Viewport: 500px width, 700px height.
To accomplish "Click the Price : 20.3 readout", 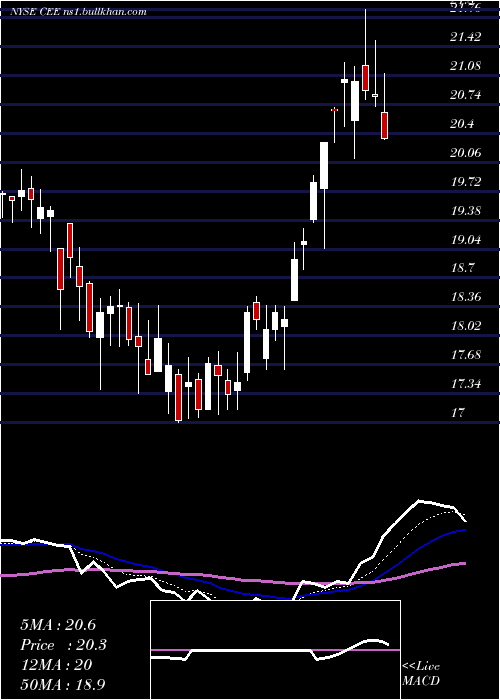I will click(x=64, y=645).
